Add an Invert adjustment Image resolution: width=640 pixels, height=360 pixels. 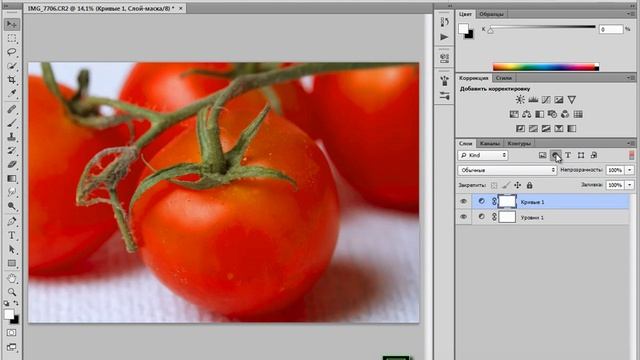[520, 129]
